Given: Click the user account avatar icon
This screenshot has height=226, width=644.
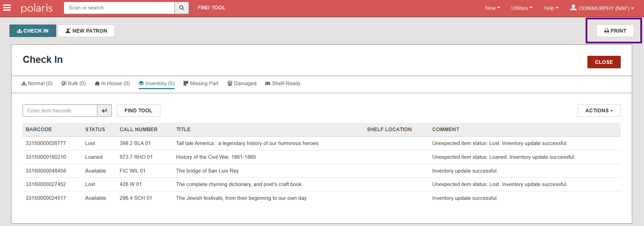Looking at the screenshot, I should (573, 7).
